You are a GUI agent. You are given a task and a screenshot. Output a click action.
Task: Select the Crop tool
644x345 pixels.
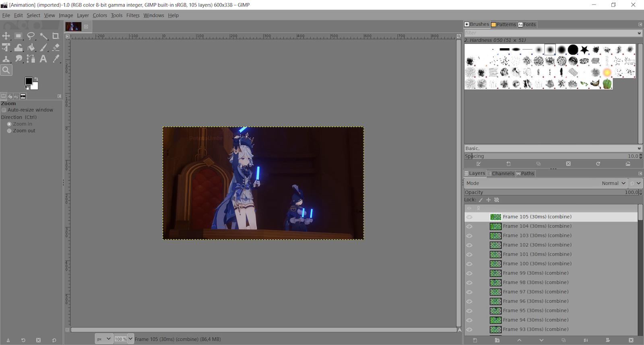pos(56,36)
